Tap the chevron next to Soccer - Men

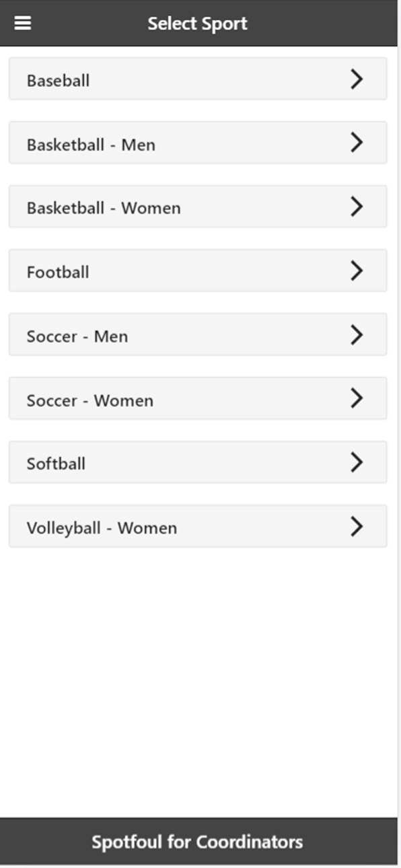click(x=357, y=334)
